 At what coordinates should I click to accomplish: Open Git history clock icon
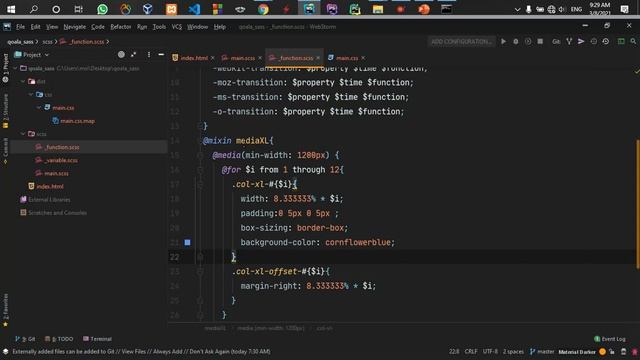click(x=593, y=41)
